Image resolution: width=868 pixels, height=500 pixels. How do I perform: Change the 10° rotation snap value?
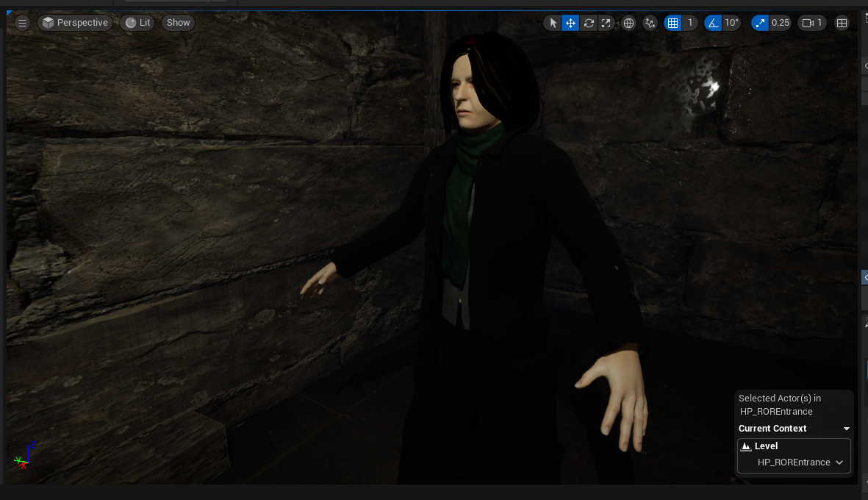pyautogui.click(x=731, y=23)
